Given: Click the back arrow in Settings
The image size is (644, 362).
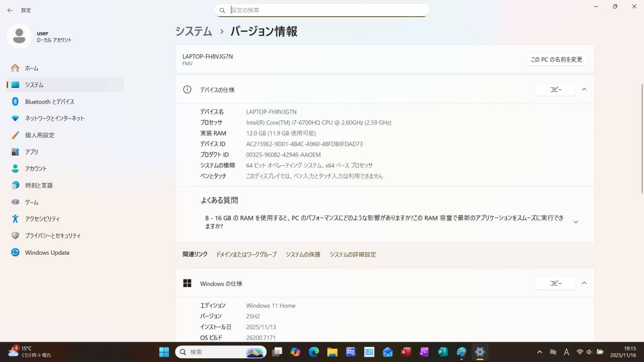Looking at the screenshot, I should pyautogui.click(x=10, y=10).
